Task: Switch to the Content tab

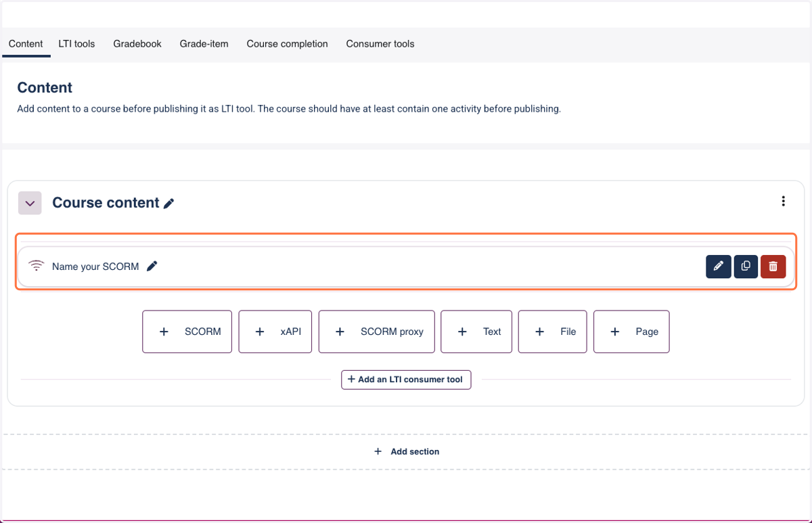Action: pos(26,44)
